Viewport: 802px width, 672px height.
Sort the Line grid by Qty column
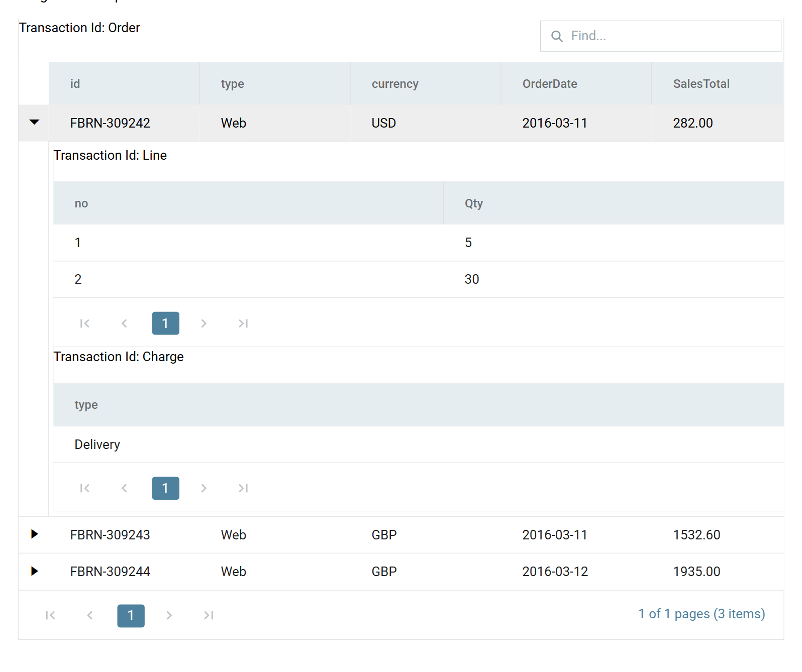point(614,203)
